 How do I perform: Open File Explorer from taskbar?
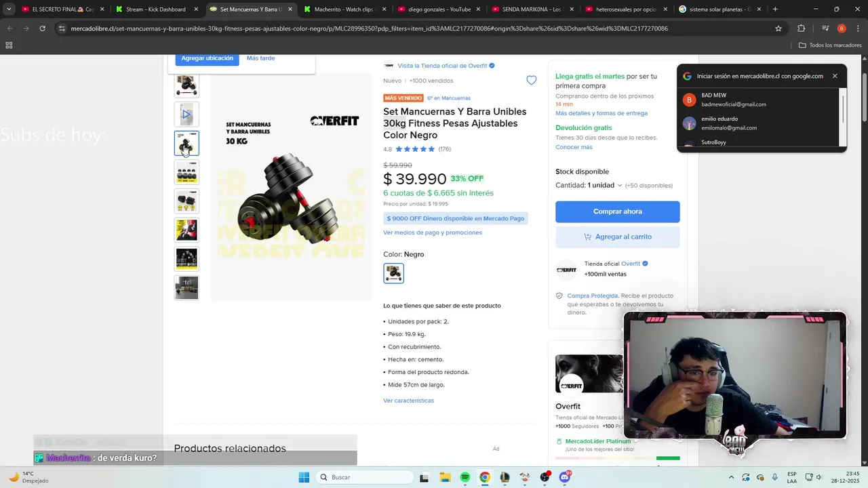pyautogui.click(x=445, y=477)
